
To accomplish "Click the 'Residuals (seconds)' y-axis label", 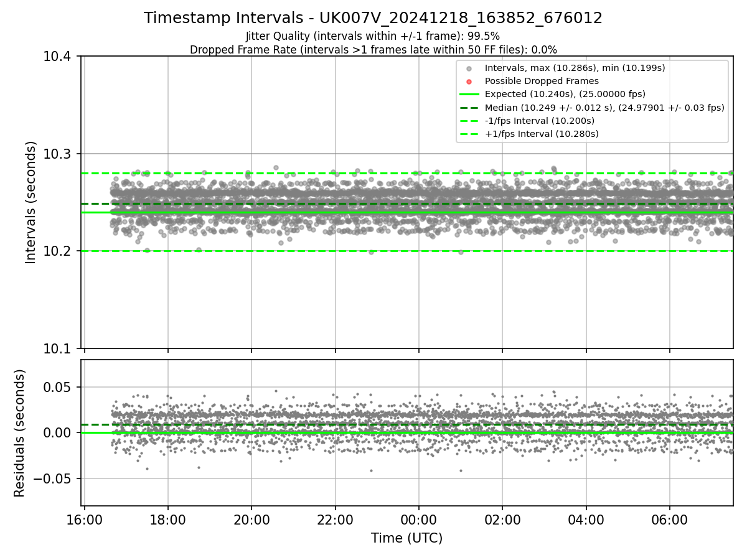I will (x=20, y=433).
